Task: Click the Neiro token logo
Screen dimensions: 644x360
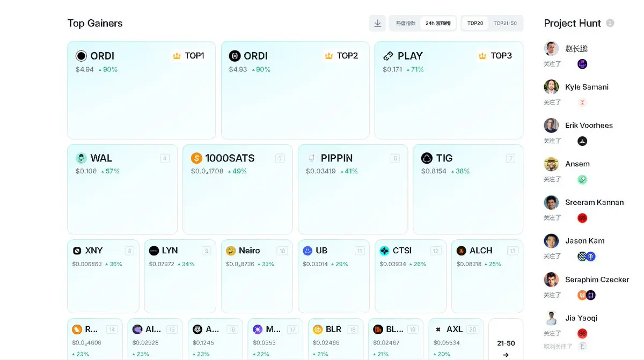Action: point(231,251)
